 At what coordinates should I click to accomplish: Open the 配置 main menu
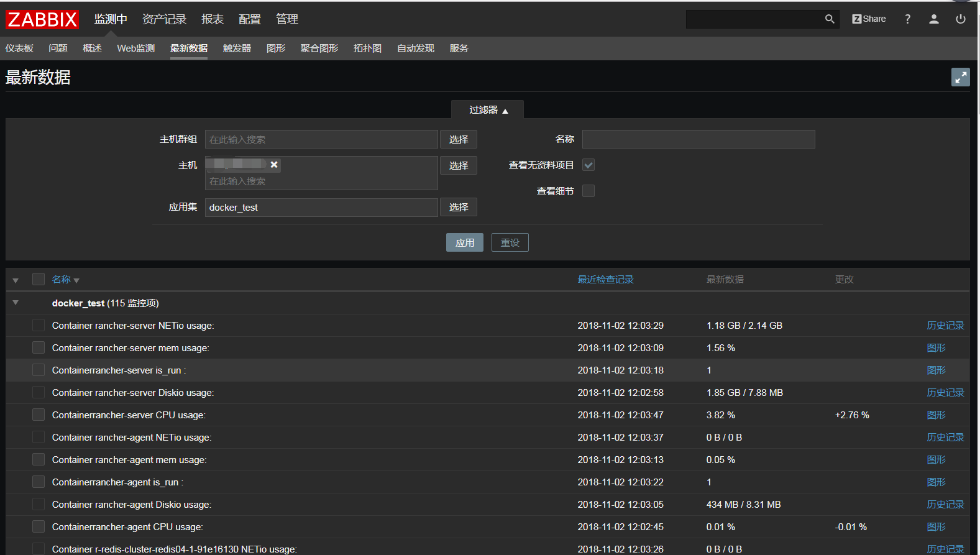click(x=250, y=19)
